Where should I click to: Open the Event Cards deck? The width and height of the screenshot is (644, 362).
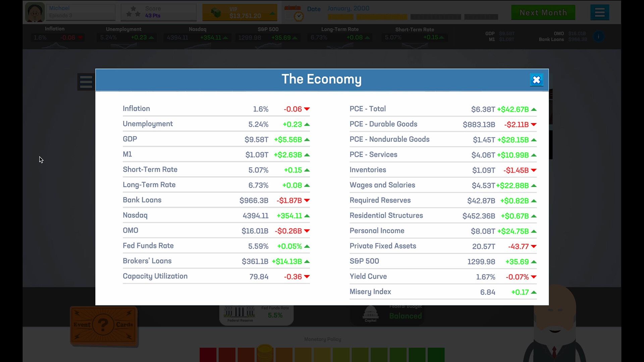(x=103, y=325)
